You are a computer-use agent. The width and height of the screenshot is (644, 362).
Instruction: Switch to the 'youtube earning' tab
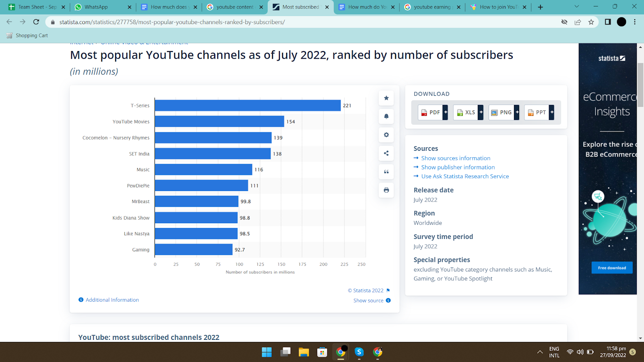click(432, 7)
